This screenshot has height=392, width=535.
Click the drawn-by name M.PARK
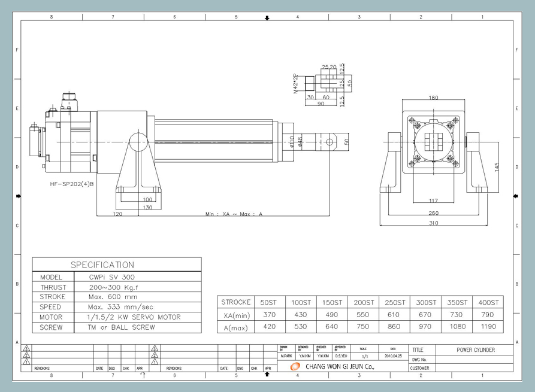[x=286, y=356]
